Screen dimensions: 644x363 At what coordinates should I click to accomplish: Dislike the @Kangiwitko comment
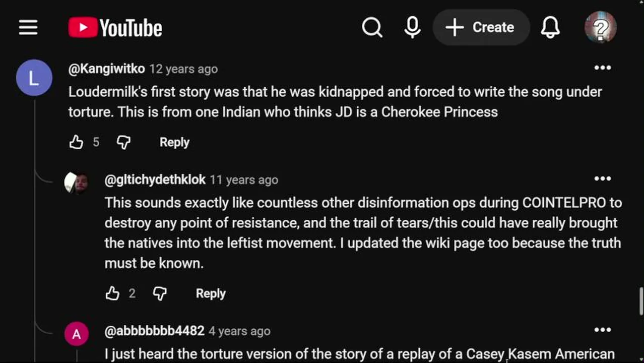click(x=123, y=142)
